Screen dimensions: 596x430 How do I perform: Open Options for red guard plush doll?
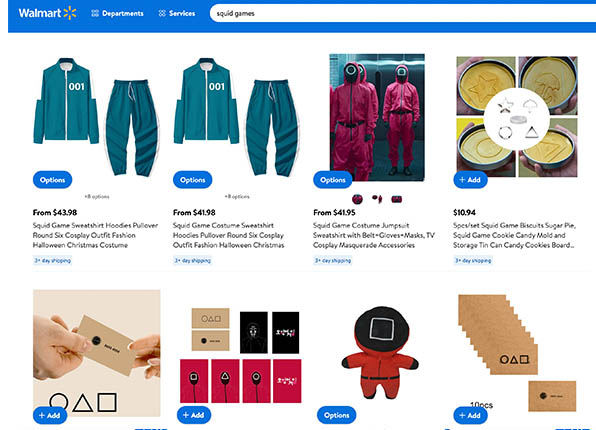click(x=337, y=415)
